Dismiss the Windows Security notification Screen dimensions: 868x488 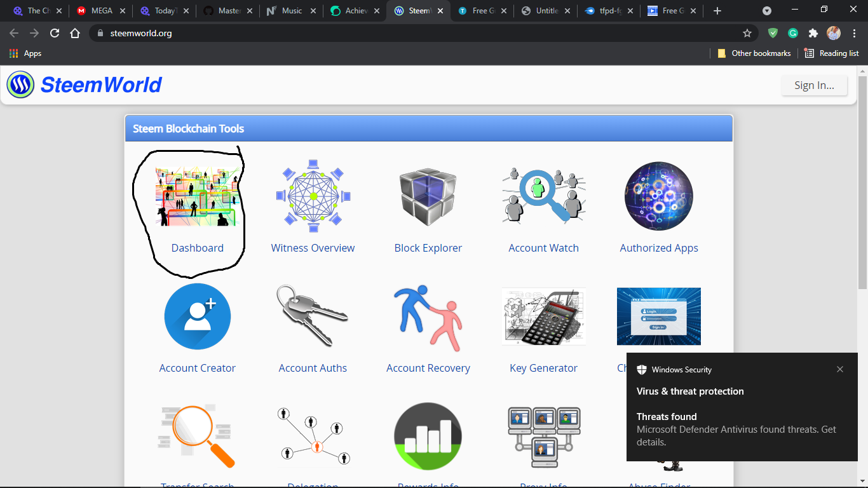click(x=840, y=369)
